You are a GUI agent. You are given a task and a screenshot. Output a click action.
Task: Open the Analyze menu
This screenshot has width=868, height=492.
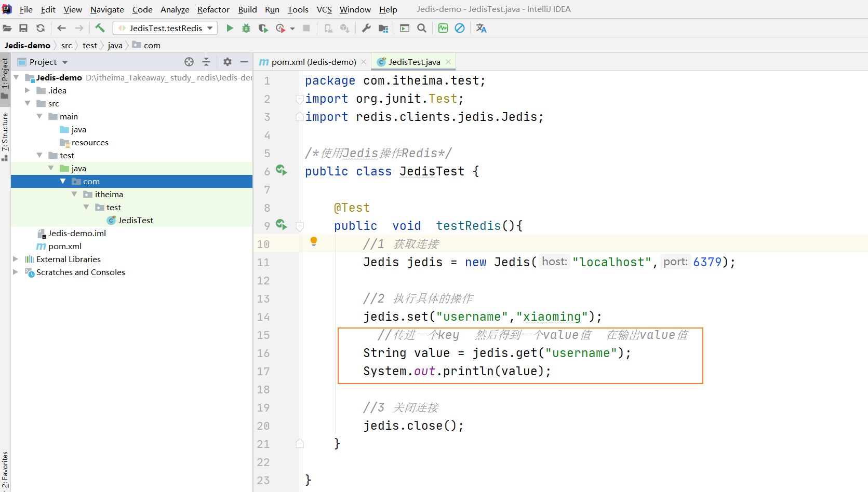(x=175, y=9)
